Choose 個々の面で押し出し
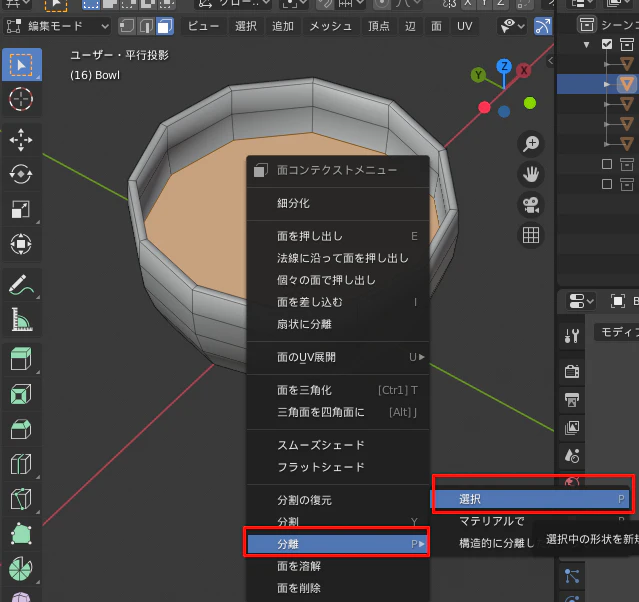The image size is (639, 602). (337, 280)
